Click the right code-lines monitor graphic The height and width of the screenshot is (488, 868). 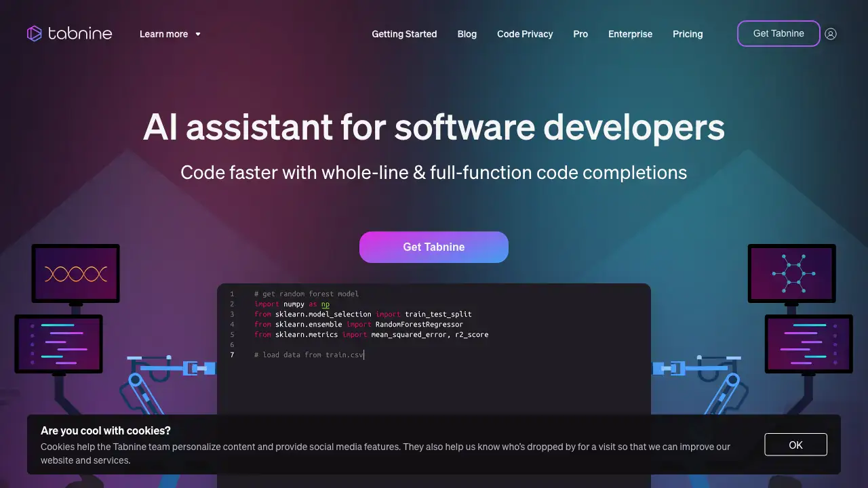(809, 344)
